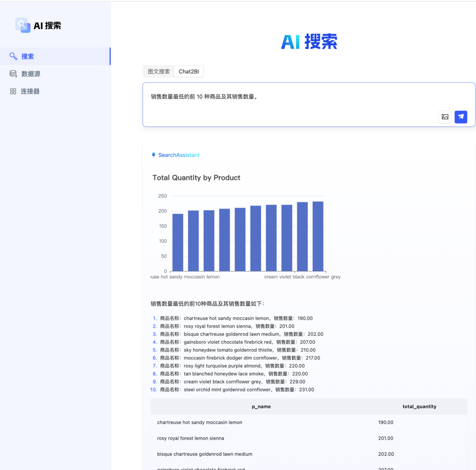Open the 搜索 sidebar menu item
Image resolution: width=476 pixels, height=470 pixels.
pyautogui.click(x=55, y=56)
